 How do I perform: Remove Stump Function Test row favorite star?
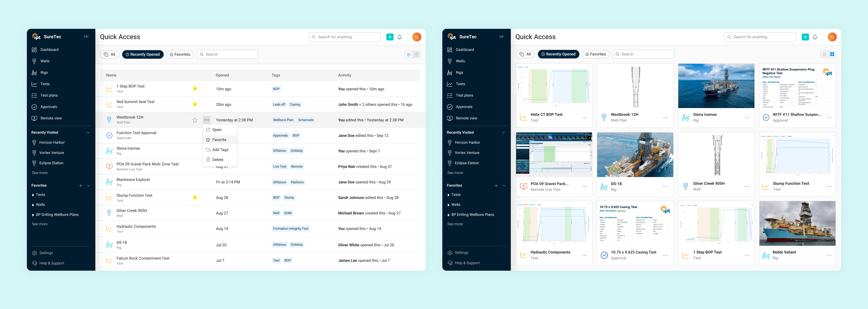pos(195,197)
